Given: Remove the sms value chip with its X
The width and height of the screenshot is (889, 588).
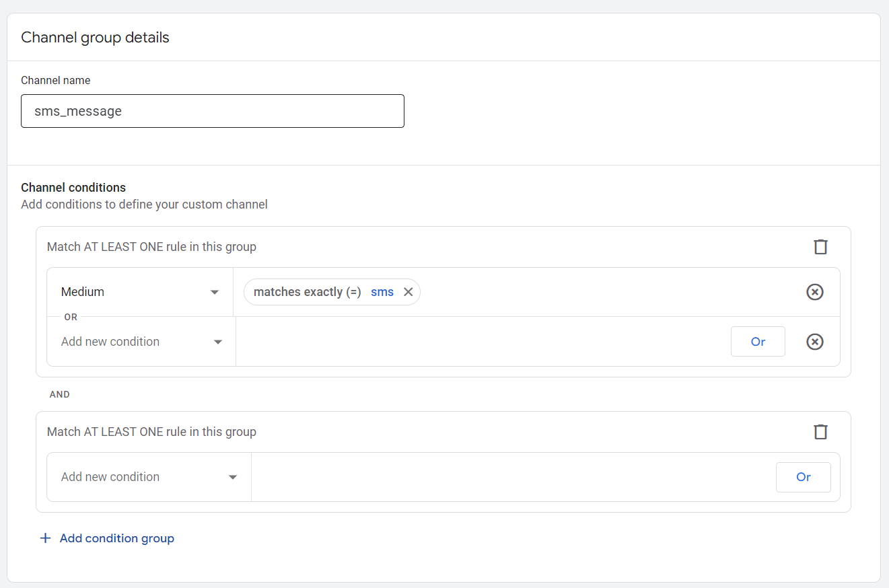Looking at the screenshot, I should click(x=408, y=292).
